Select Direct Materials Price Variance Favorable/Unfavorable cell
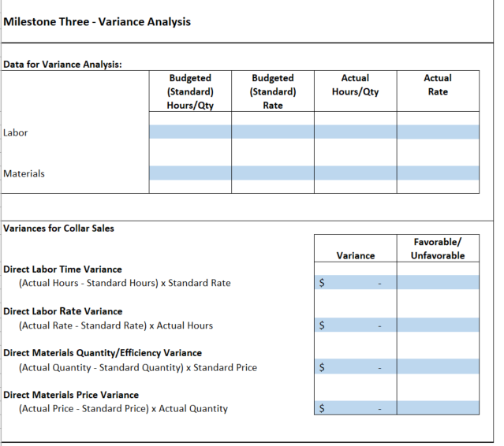The width and height of the screenshot is (504, 446). click(x=438, y=408)
